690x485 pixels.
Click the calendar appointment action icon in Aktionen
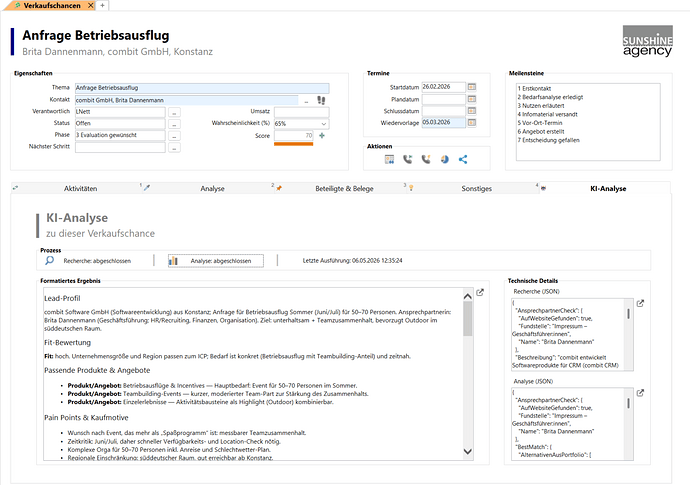pos(389,159)
